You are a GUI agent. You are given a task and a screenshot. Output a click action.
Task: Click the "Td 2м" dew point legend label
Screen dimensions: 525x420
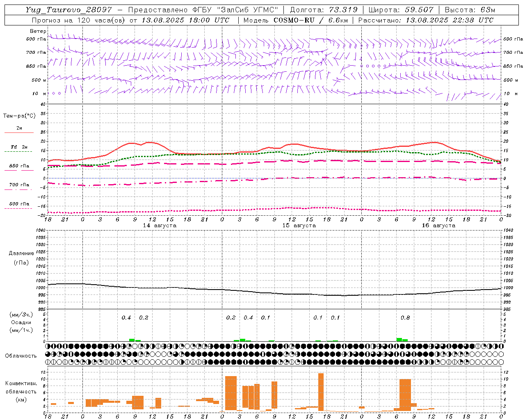pyautogui.click(x=19, y=147)
